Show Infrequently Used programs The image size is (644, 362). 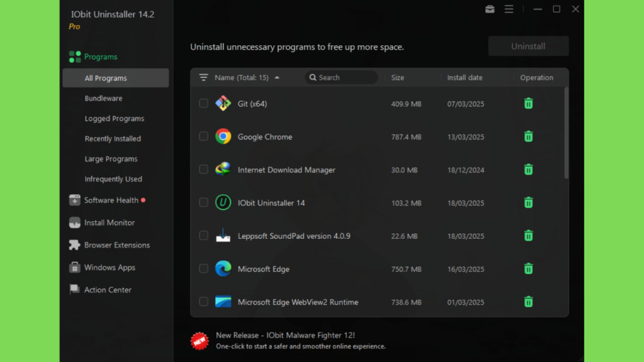click(113, 179)
